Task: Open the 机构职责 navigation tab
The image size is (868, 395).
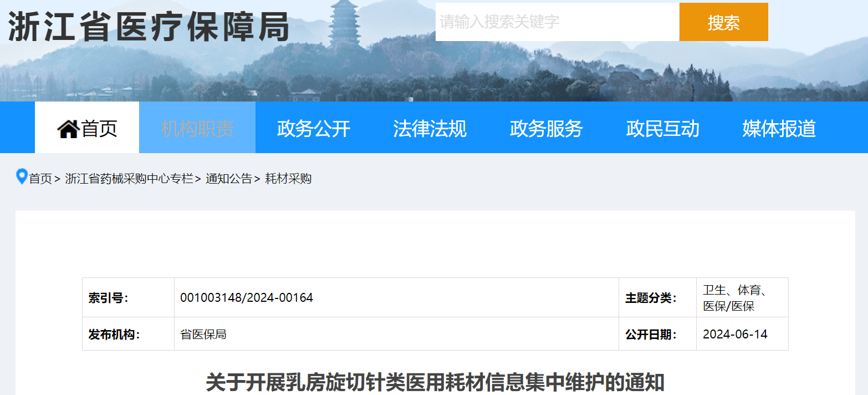Action: (197, 128)
